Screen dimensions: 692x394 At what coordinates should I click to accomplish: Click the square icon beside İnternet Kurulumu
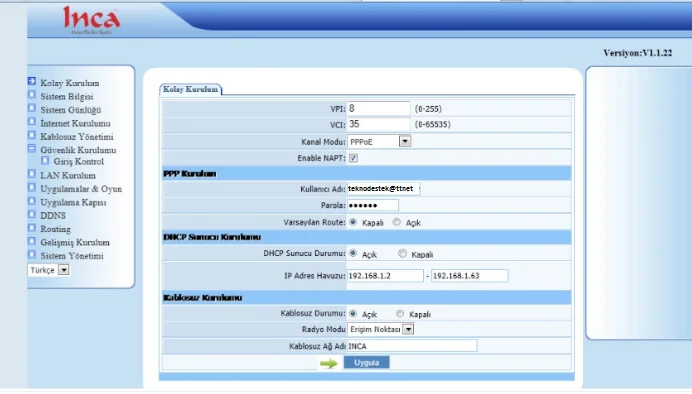click(32, 121)
